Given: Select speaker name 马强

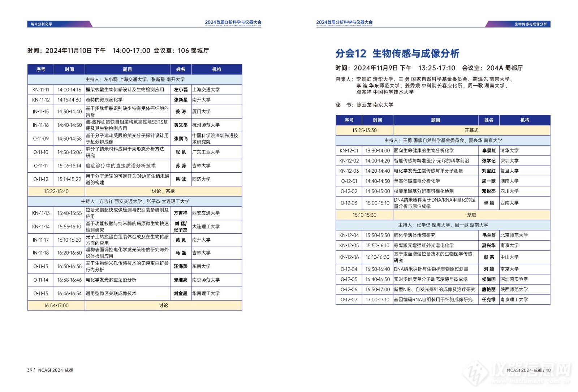Looking at the screenshot, I should (181, 253).
